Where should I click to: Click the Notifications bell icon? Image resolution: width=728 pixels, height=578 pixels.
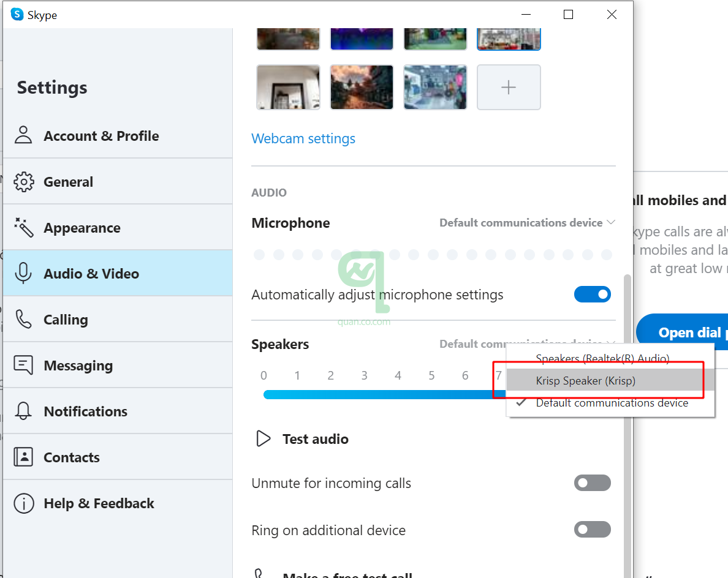(23, 411)
